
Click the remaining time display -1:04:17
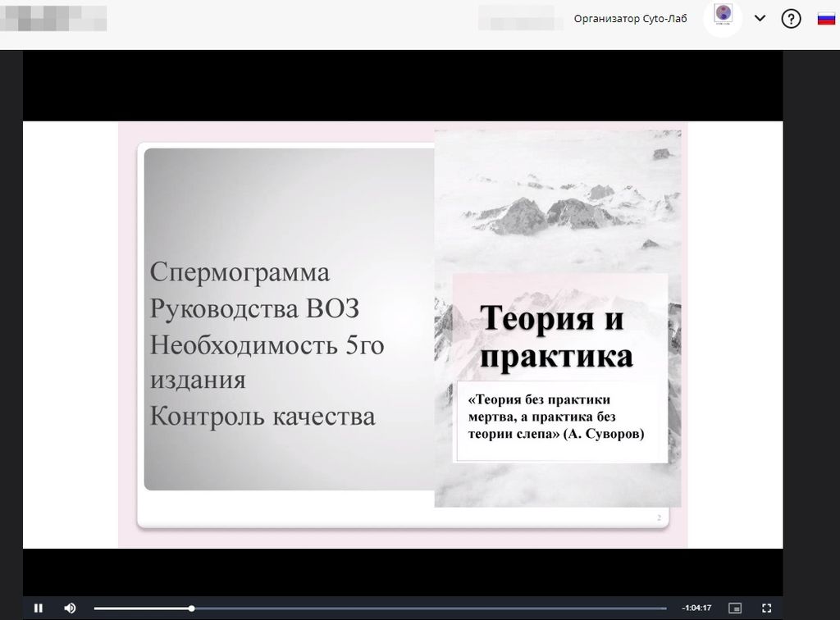[696, 608]
